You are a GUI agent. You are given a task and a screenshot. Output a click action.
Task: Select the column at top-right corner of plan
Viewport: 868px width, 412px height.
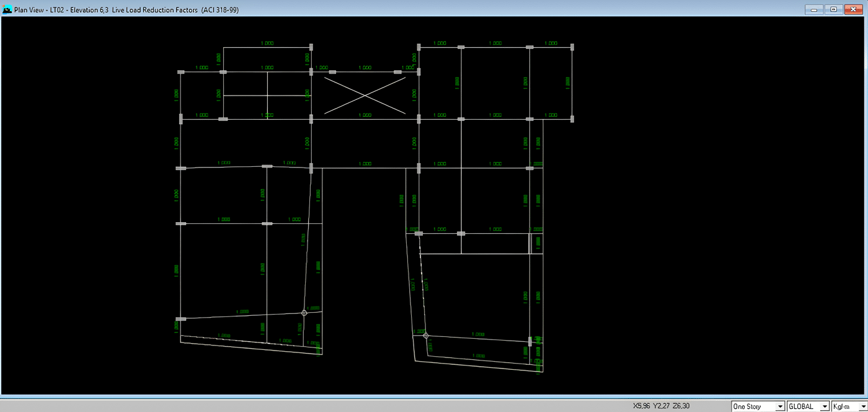[x=572, y=47]
